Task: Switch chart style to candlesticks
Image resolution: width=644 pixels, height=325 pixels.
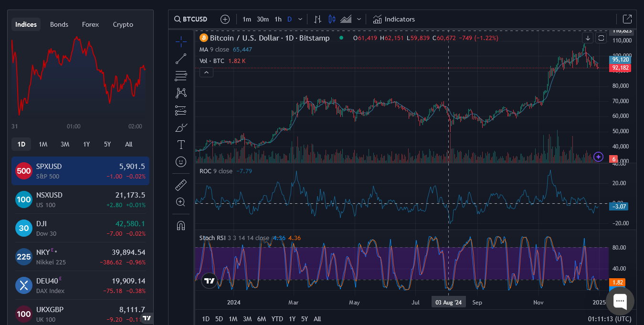Action: pyautogui.click(x=332, y=19)
